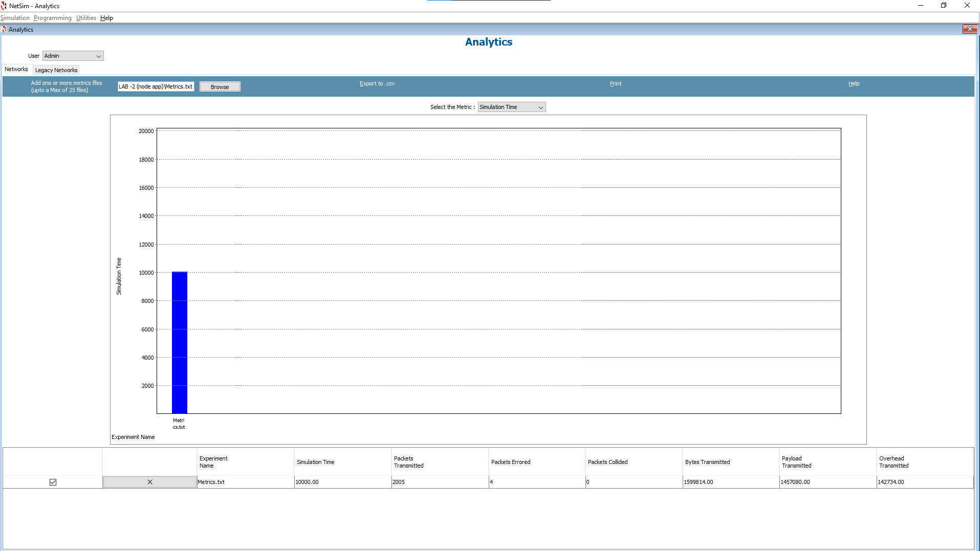Restore down the NetSim window
Screen dimensions: 980x551
(x=944, y=6)
